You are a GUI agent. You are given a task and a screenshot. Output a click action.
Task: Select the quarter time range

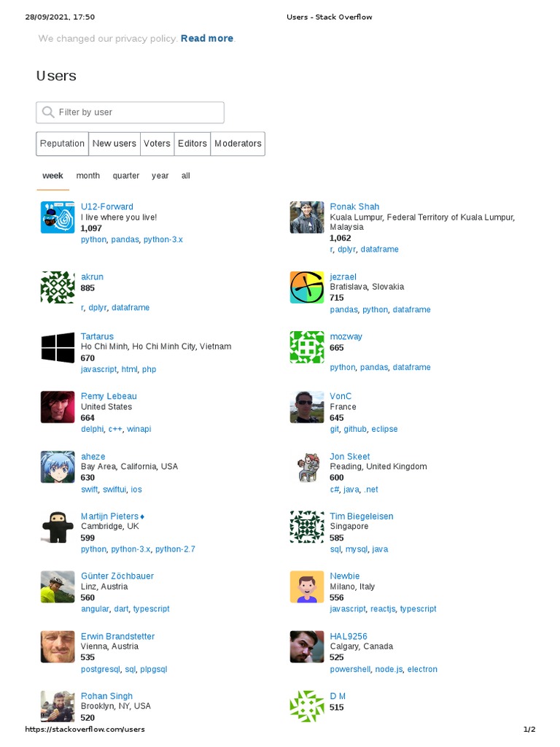(125, 176)
